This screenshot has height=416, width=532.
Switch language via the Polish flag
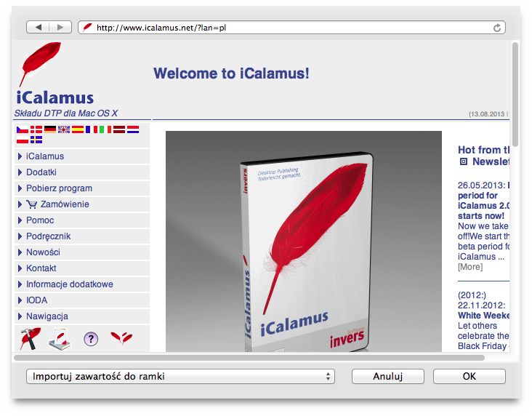(23, 140)
